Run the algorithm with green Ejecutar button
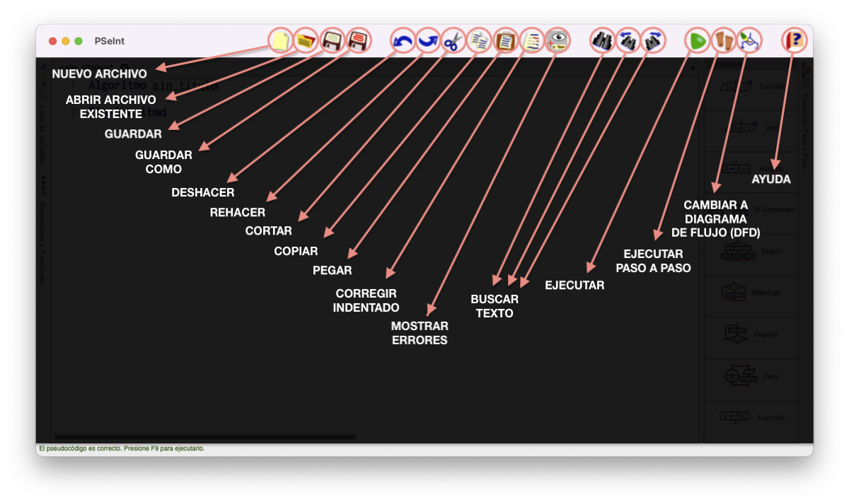This screenshot has width=849, height=504. click(x=697, y=40)
